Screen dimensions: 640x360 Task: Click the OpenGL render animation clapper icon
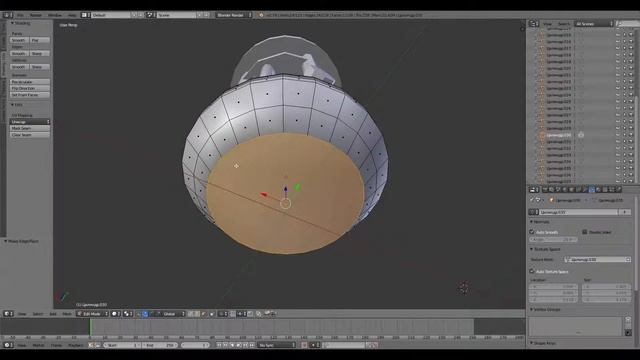pyautogui.click(x=273, y=314)
